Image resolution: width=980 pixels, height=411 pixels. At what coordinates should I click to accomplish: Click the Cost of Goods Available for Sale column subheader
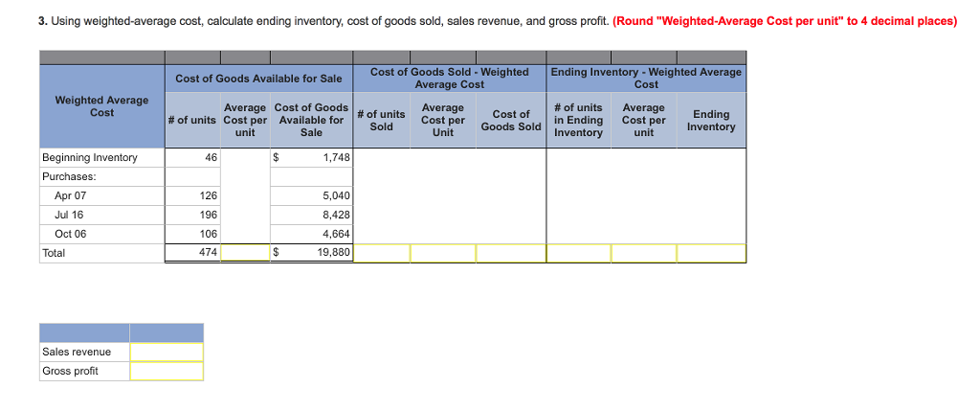point(311,120)
